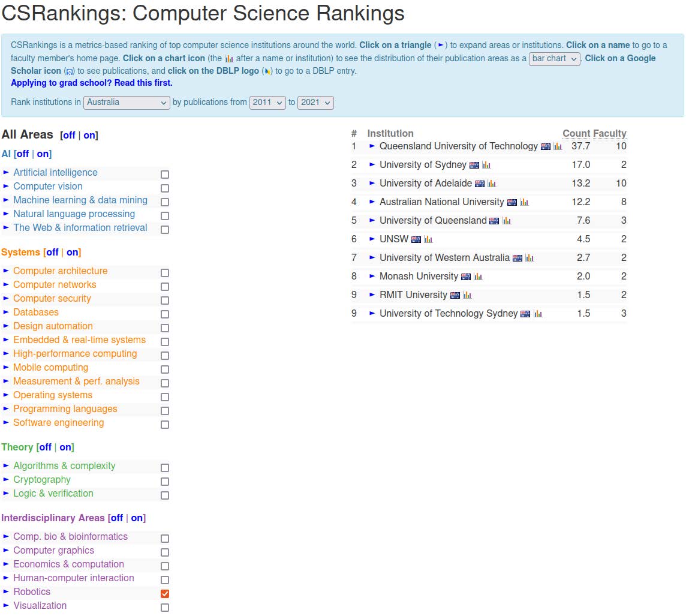Expand the Computer architecture area triangle

tap(5, 271)
